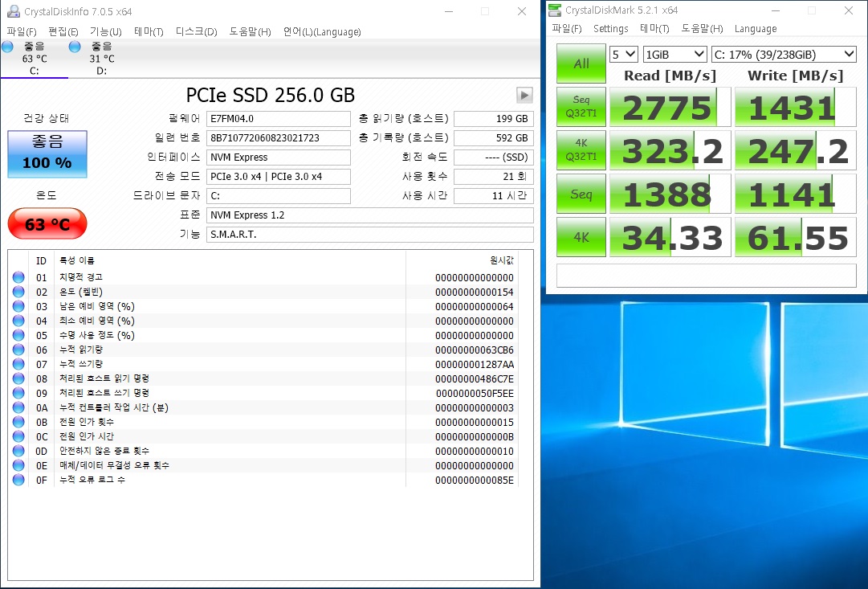Click the total host writes 592 GB field

click(494, 138)
